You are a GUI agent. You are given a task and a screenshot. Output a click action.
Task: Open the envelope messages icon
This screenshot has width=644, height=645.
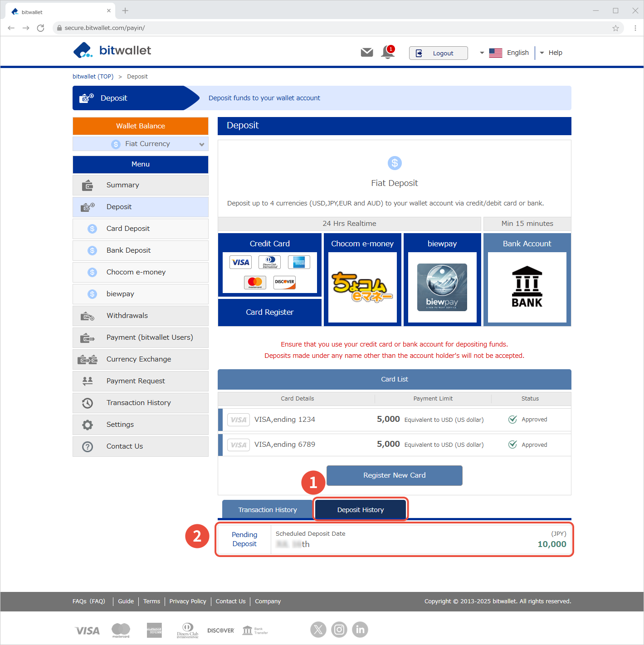click(x=366, y=53)
